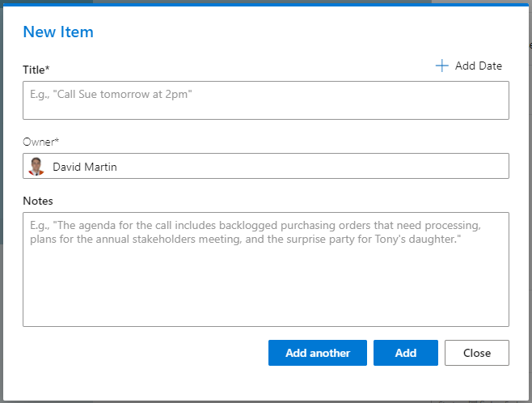
Task: Select the Owner field showing David Martin
Action: click(265, 166)
